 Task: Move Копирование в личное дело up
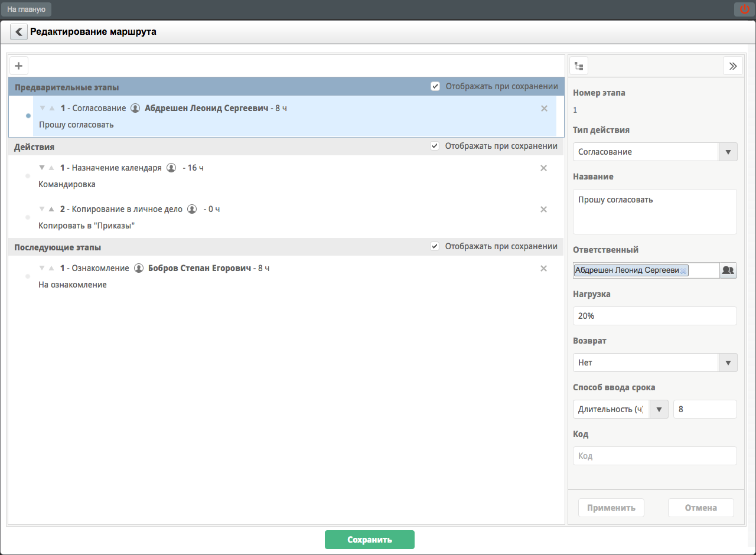(x=52, y=209)
